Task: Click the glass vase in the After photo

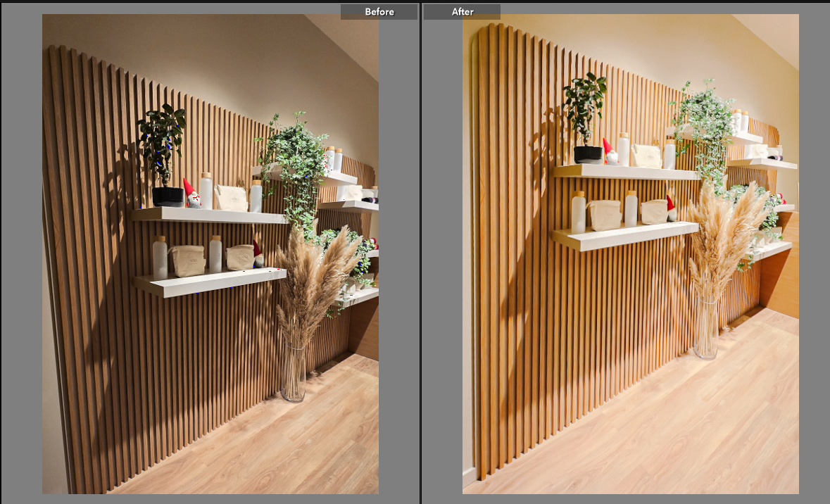Action: (705, 329)
